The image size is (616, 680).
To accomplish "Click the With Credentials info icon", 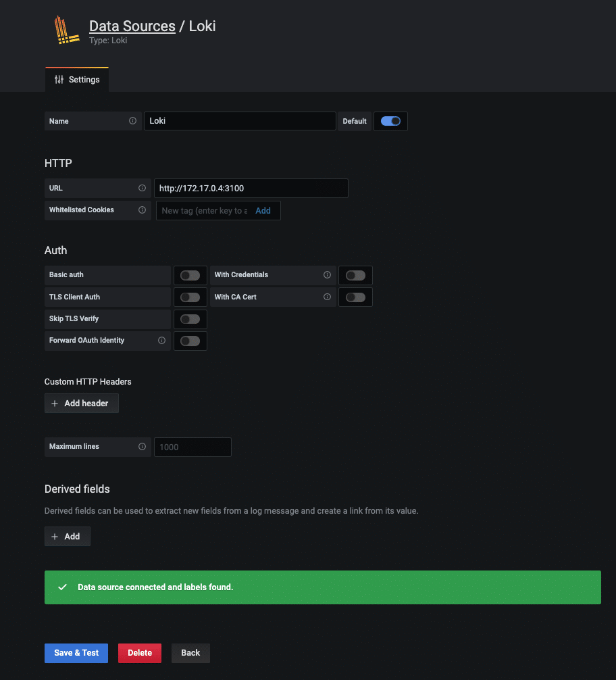I will click(x=328, y=275).
